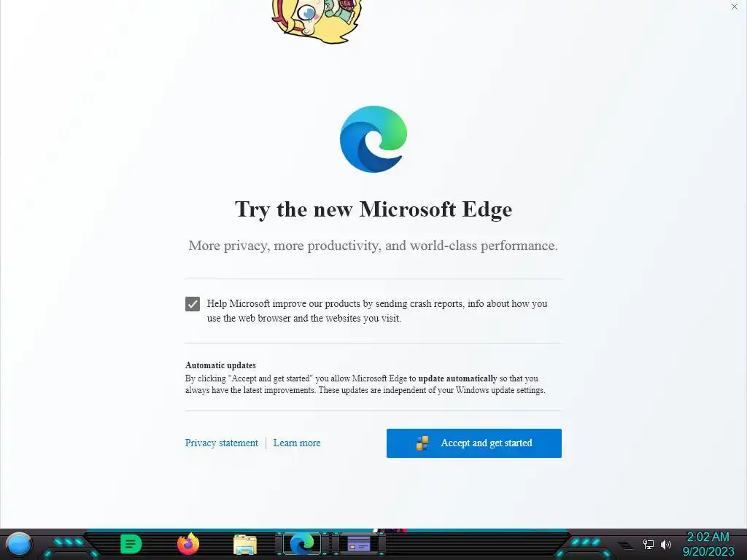Screen dimensions: 747x560
Task: Open File Explorer from the taskbar
Action: [x=245, y=544]
